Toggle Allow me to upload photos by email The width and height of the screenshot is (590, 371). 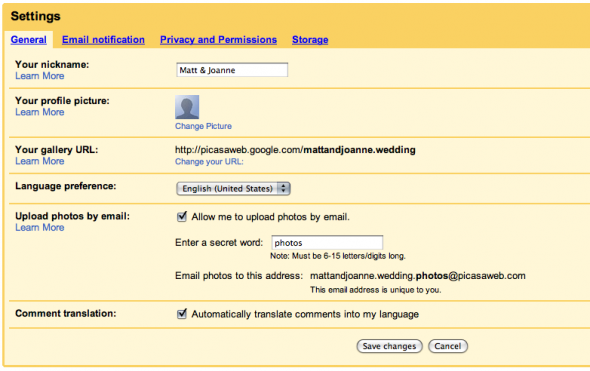pyautogui.click(x=182, y=216)
